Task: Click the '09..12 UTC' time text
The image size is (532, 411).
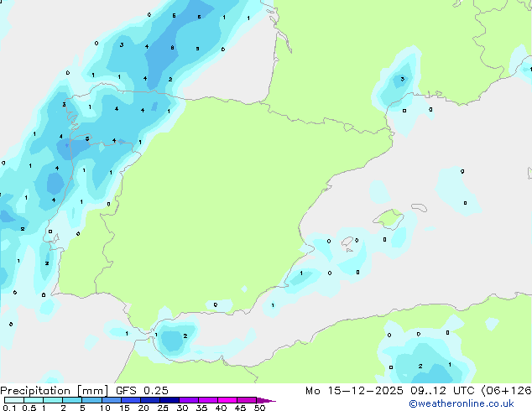Action: pos(442,391)
